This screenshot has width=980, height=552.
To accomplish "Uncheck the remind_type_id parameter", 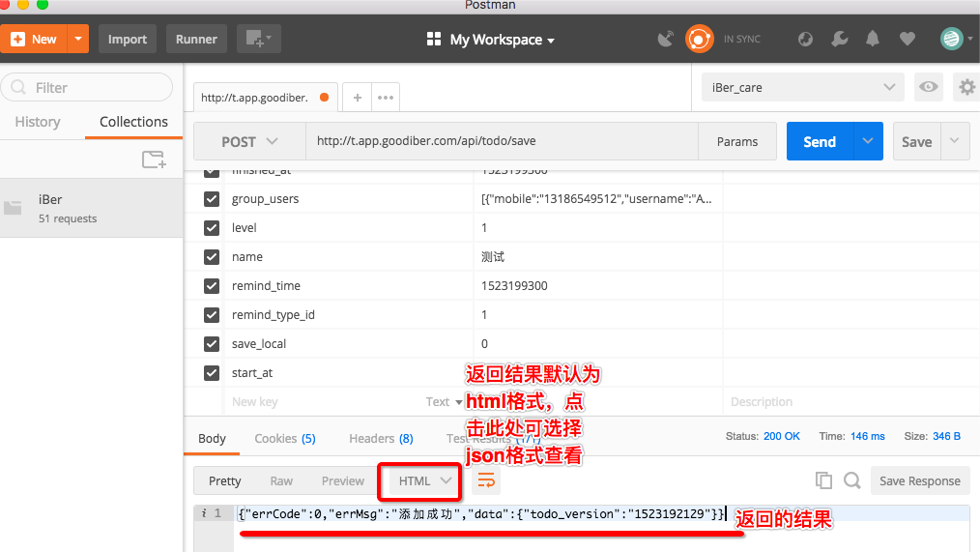I will pyautogui.click(x=212, y=314).
